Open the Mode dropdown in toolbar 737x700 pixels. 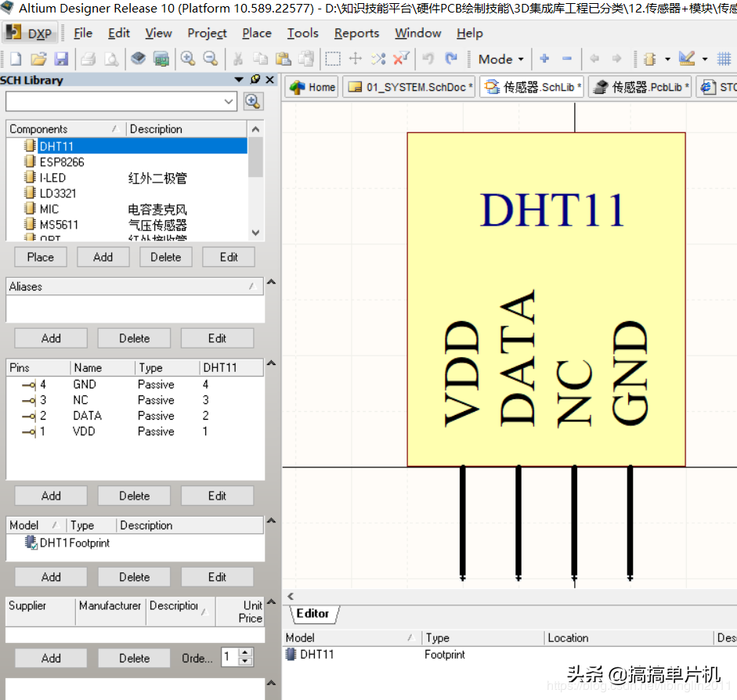click(x=500, y=59)
